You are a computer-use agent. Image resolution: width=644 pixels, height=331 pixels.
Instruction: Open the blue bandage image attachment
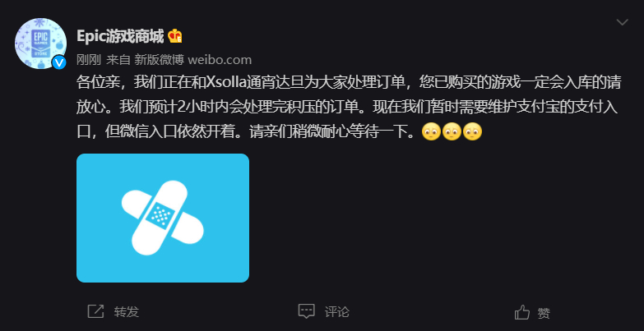tap(163, 218)
